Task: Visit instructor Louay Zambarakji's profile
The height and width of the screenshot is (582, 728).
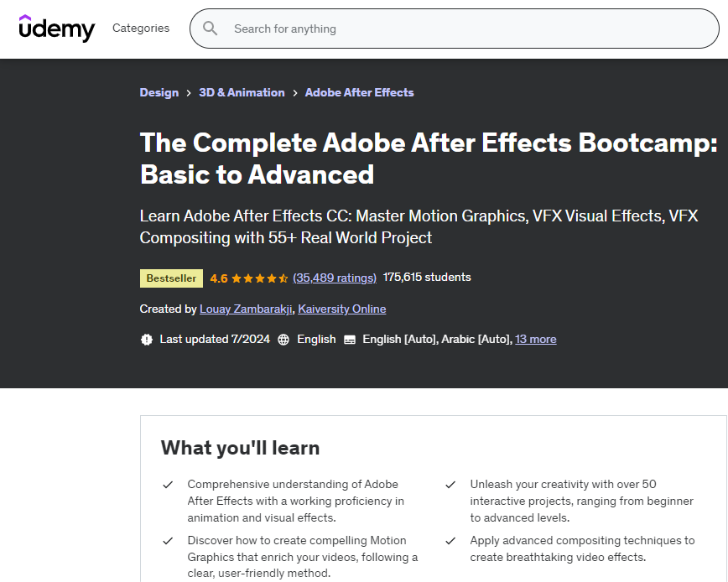Action: click(x=245, y=309)
